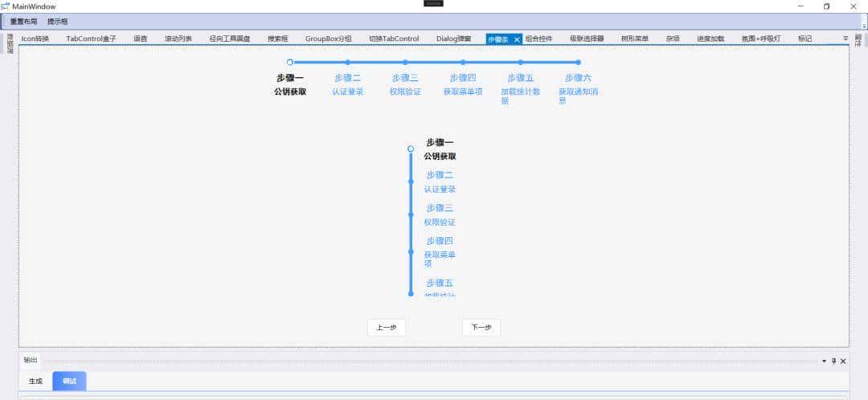Viewport: 868px width, 400px height.
Task: Switch to the Icon转换 tab
Action: 35,39
